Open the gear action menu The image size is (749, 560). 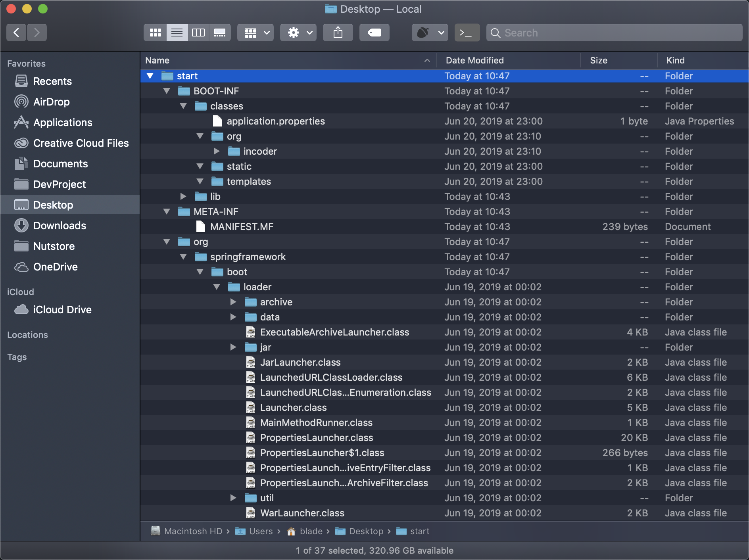(298, 33)
